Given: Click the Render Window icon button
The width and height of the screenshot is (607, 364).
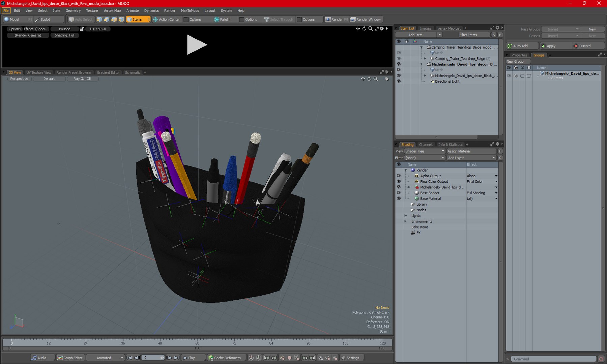Looking at the screenshot, I should 353,20.
